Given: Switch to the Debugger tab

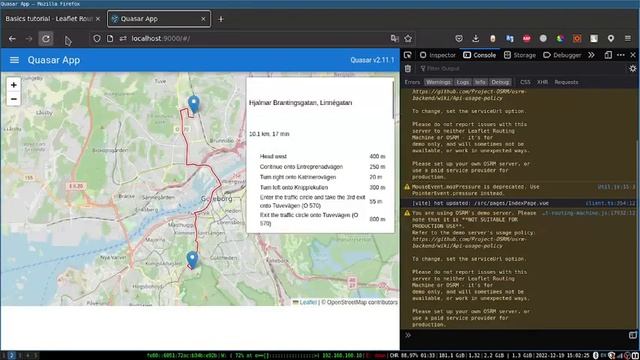Looking at the screenshot, I should tap(562, 55).
